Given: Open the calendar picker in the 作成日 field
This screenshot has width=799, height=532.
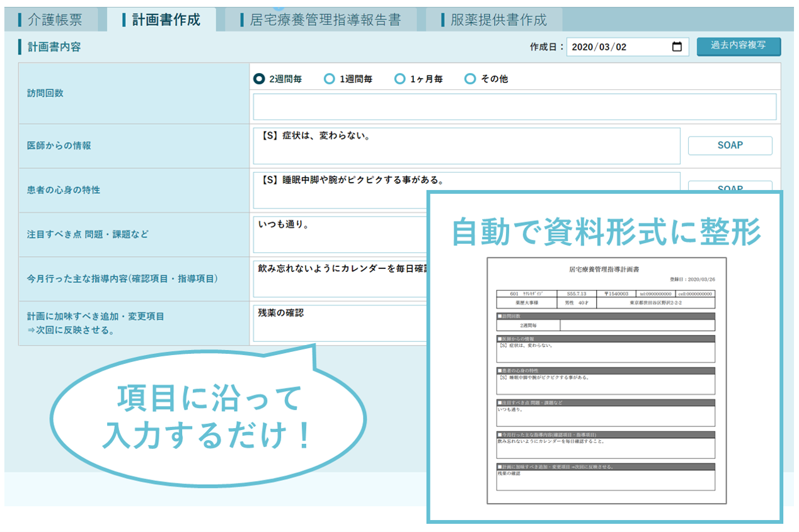Looking at the screenshot, I should click(x=677, y=47).
